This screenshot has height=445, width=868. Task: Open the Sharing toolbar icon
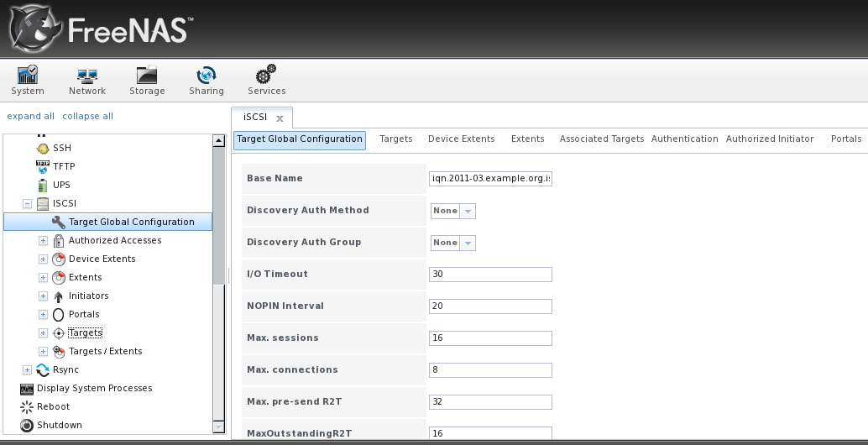point(206,75)
